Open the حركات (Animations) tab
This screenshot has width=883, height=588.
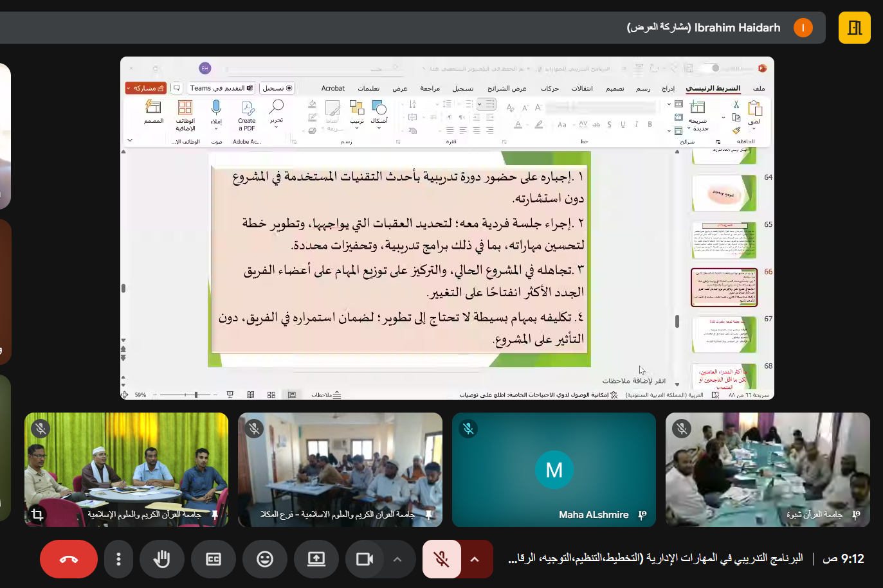pyautogui.click(x=550, y=88)
